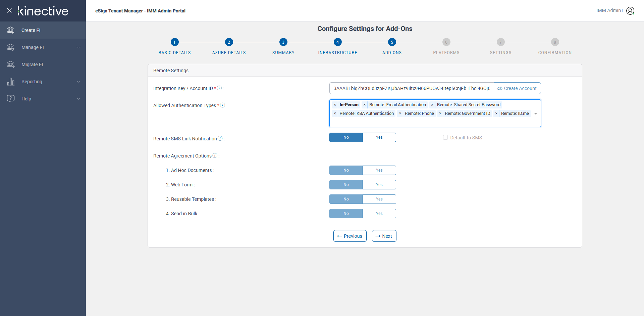
Task: Click the cloud icon in Create Account
Action: point(500,88)
